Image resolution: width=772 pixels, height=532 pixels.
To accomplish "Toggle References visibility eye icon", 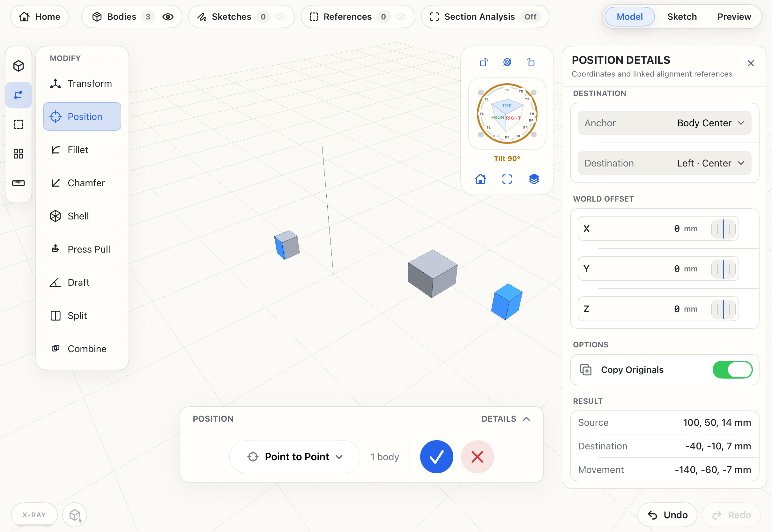I will [x=401, y=17].
